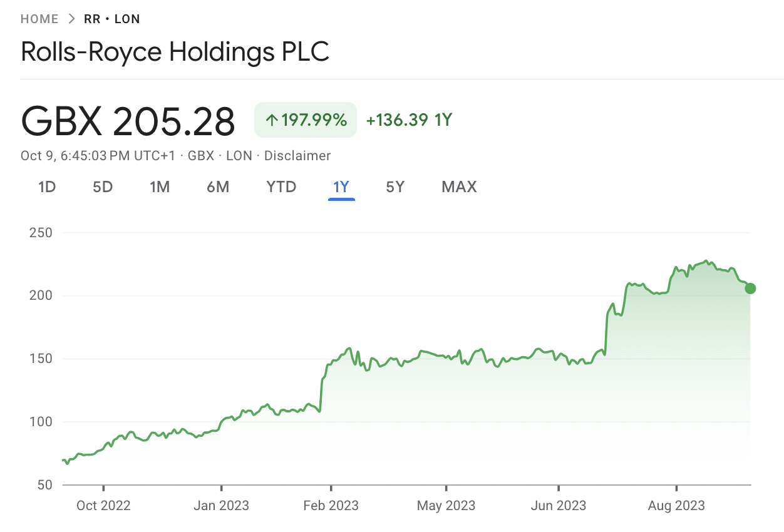Click the Rolls-Royce Holdings PLC title
Screen dimensions: 784x532
175,51
